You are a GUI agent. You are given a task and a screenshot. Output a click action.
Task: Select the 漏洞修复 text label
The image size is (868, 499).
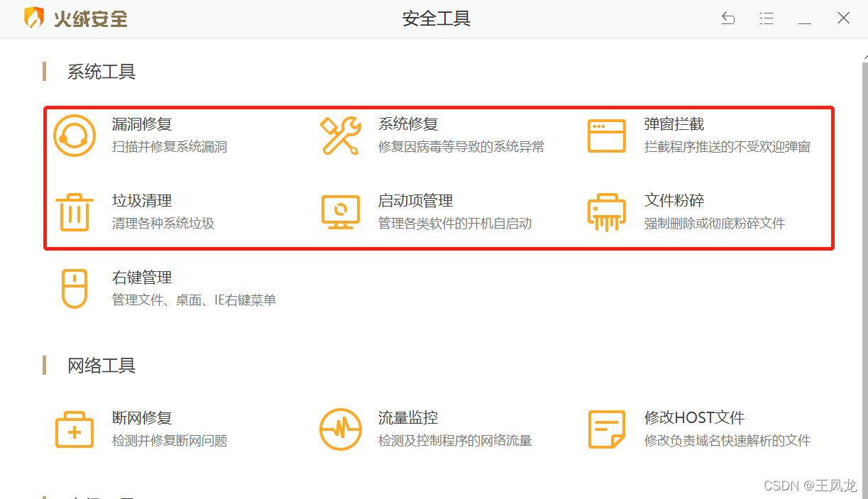pyautogui.click(x=142, y=124)
